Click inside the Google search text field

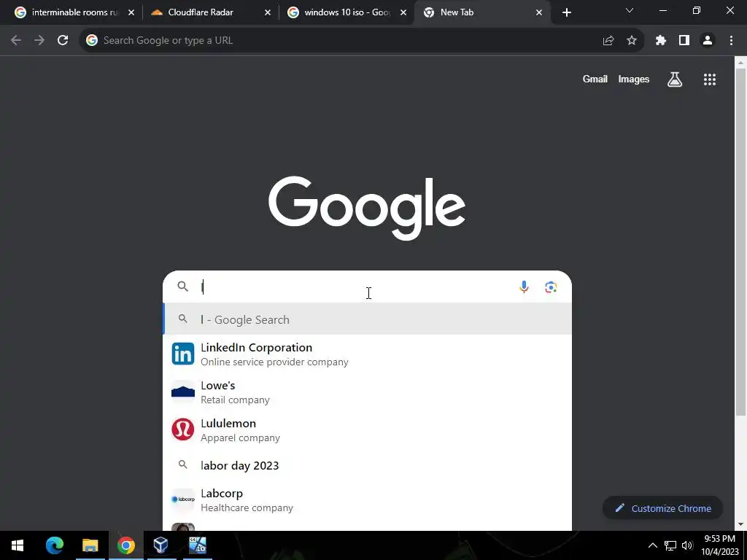click(x=357, y=287)
